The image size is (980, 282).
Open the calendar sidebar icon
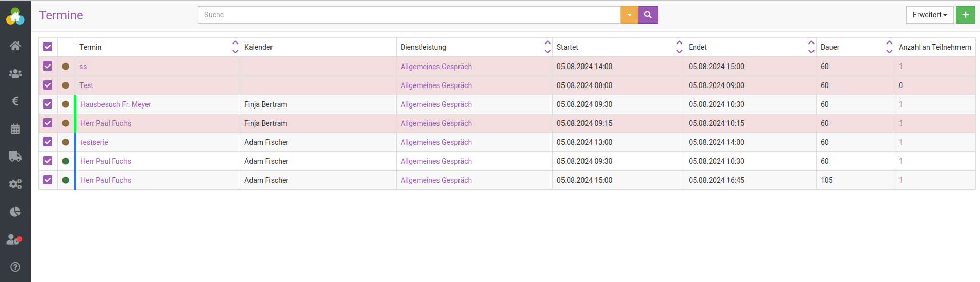click(15, 129)
